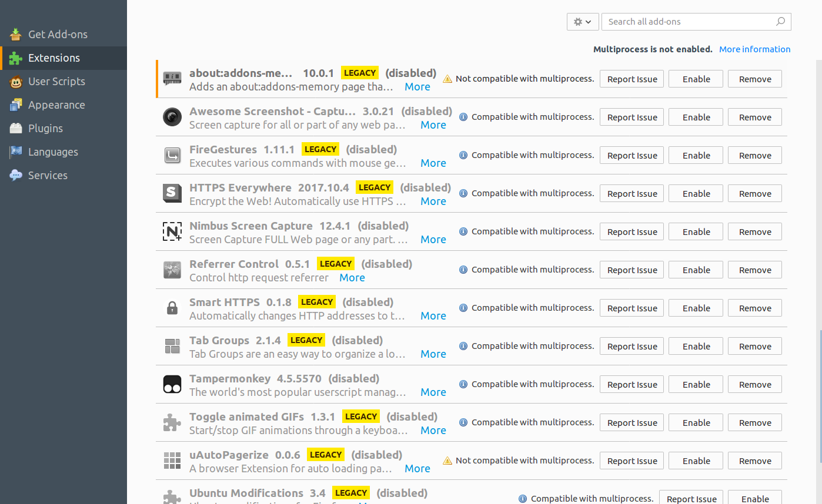Open the More information link

coord(755,49)
